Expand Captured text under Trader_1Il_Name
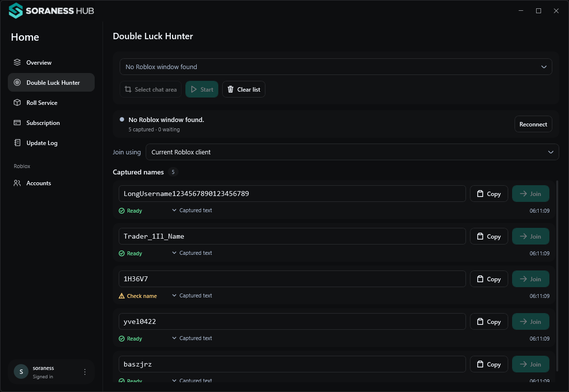The width and height of the screenshot is (569, 392). click(x=192, y=253)
